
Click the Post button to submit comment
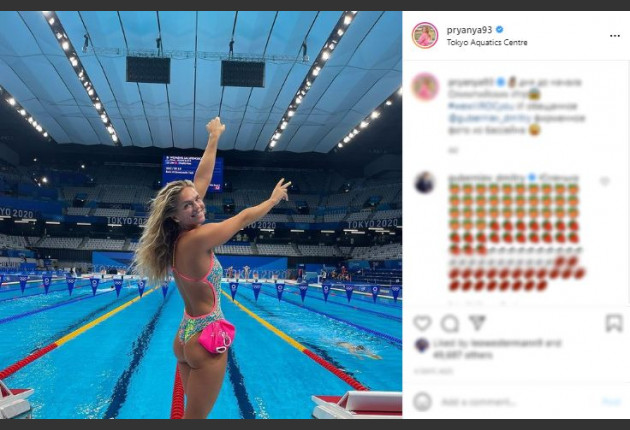pos(611,401)
